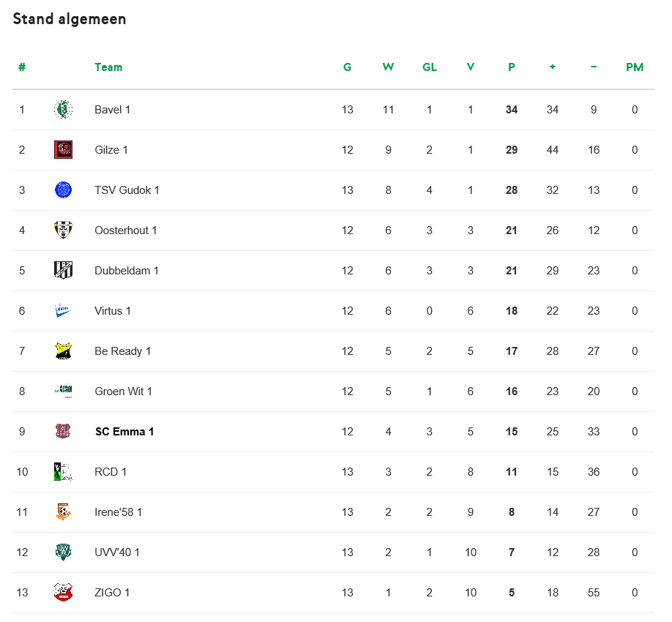The height and width of the screenshot is (622, 672).
Task: Select the RCD 1 team name
Action: pos(111,472)
